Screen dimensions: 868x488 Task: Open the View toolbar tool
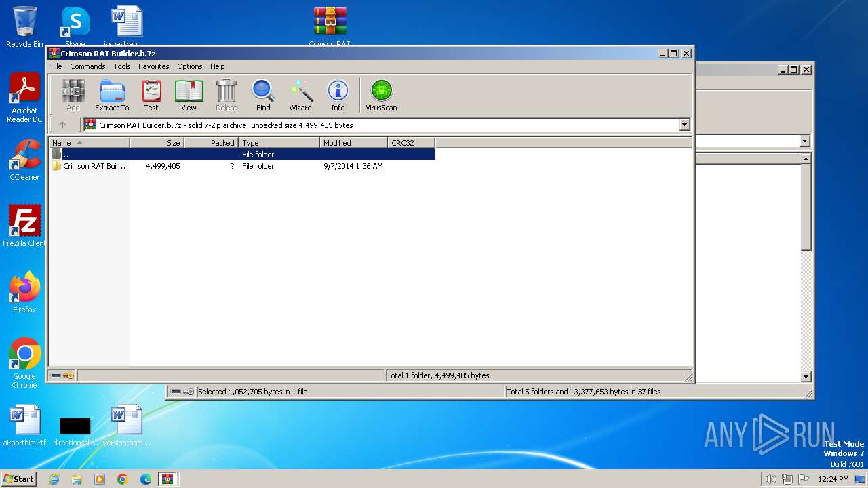tap(189, 95)
